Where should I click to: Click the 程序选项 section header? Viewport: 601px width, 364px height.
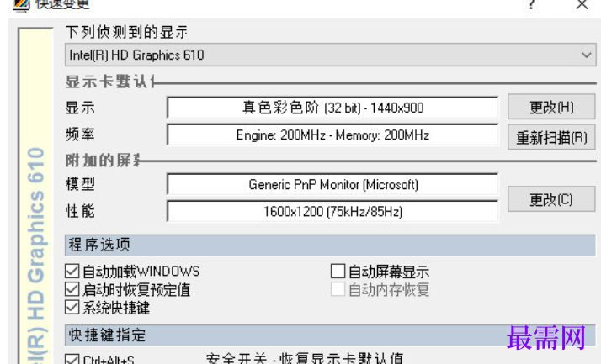pos(330,245)
